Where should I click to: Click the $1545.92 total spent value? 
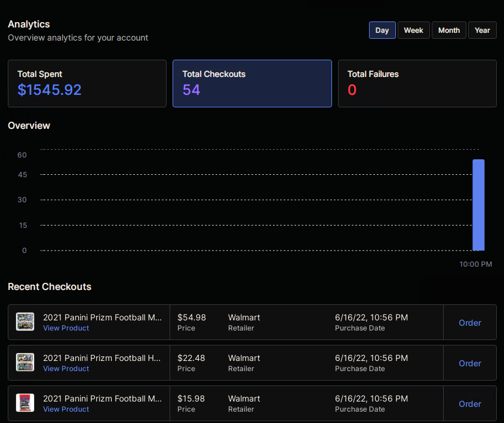(x=50, y=89)
